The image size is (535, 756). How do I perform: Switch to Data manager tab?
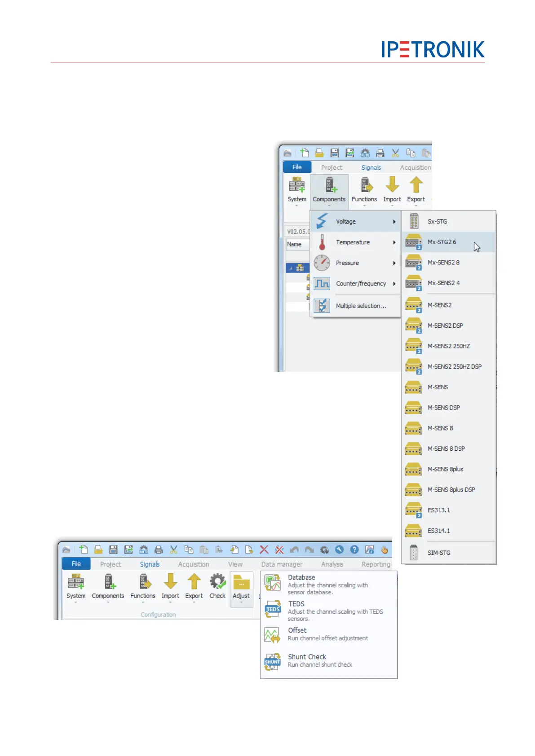tap(282, 564)
